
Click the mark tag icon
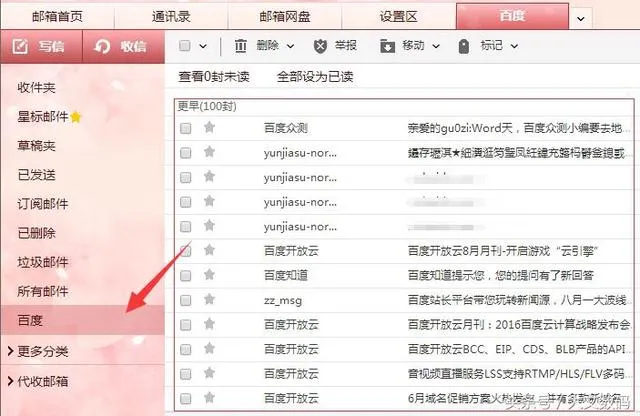click(464, 46)
